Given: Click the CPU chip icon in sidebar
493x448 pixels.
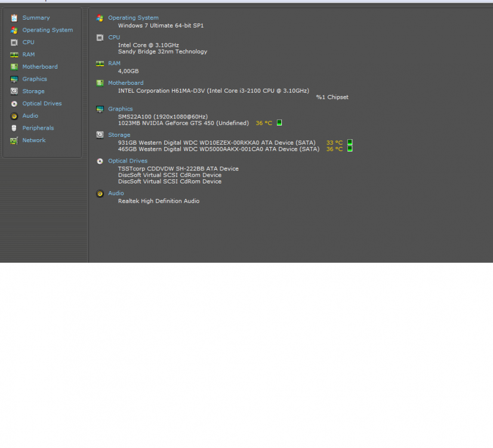Looking at the screenshot, I should click(x=14, y=42).
